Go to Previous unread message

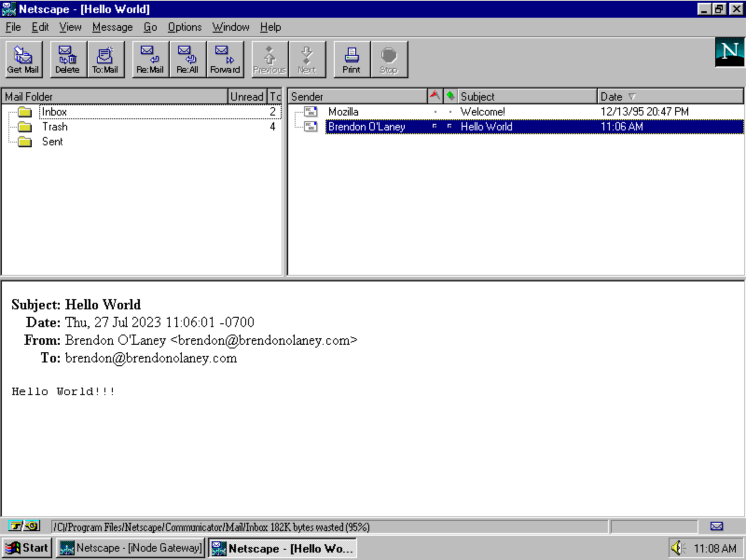[x=269, y=59]
